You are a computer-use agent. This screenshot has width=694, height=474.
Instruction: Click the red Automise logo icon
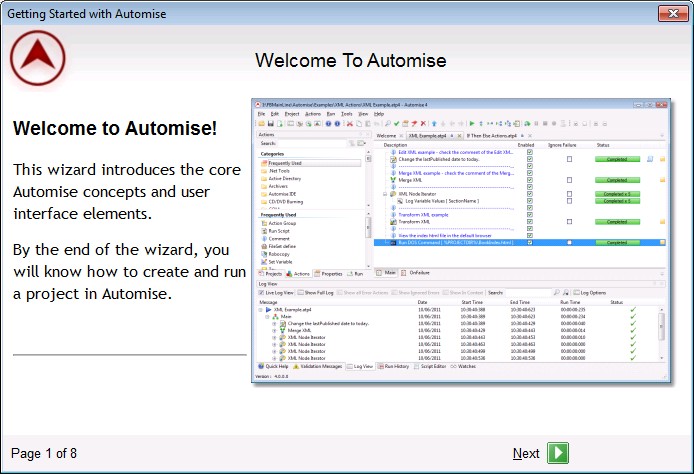tap(38, 58)
